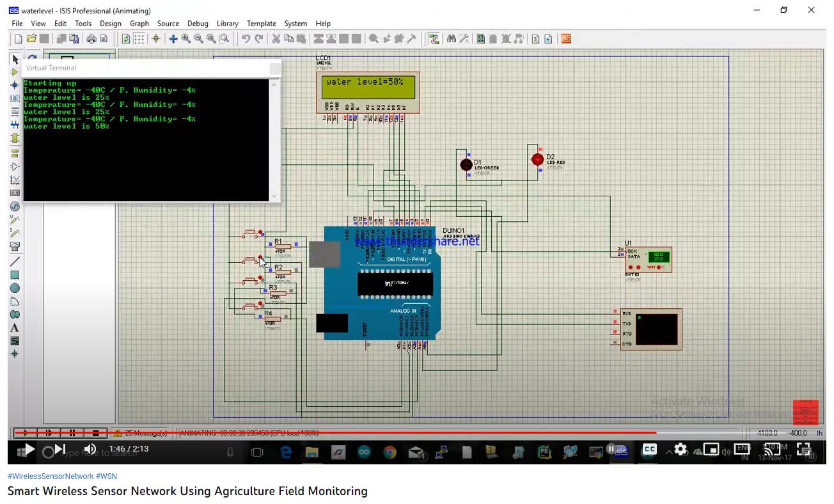This screenshot has width=834, height=504.
Task: Click the Print toolbar icon
Action: click(x=91, y=39)
